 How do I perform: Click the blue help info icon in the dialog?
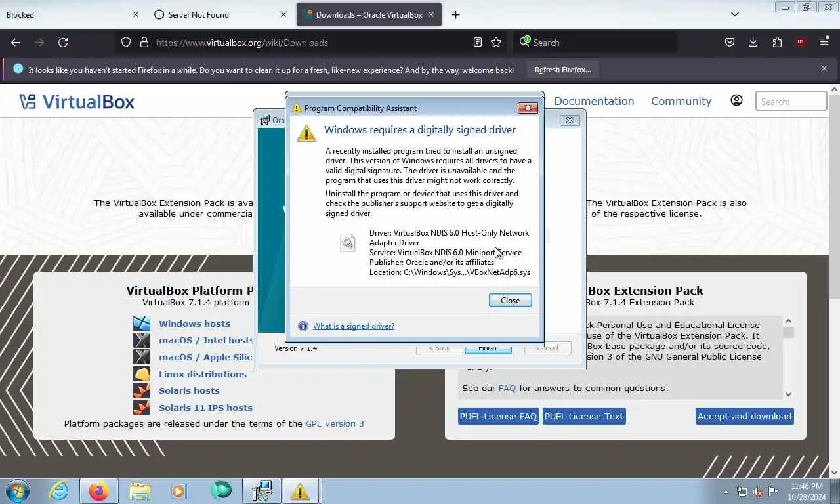click(303, 326)
